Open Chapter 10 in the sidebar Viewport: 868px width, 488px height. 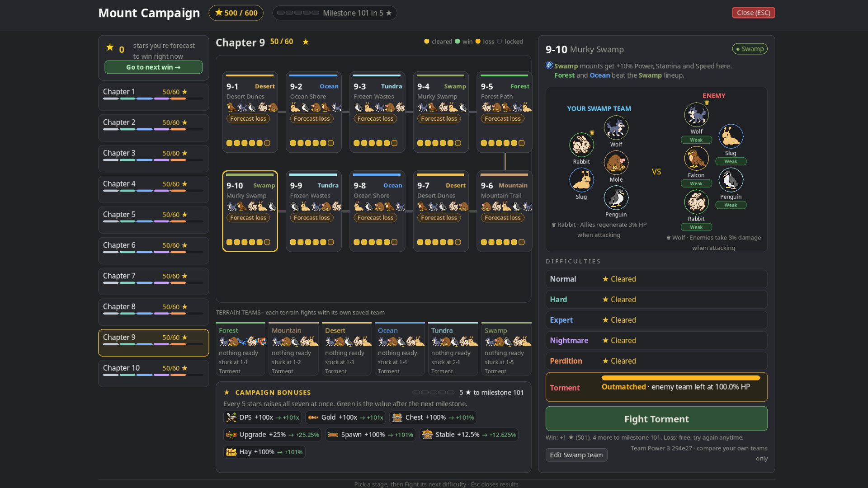154,374
